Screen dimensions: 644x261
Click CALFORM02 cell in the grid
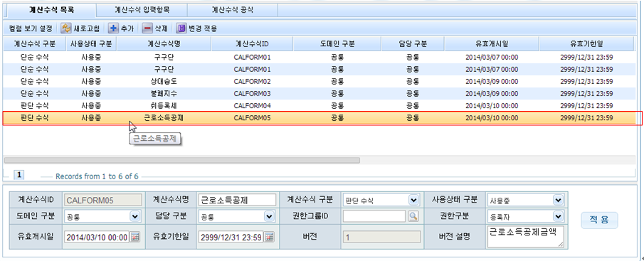[252, 81]
